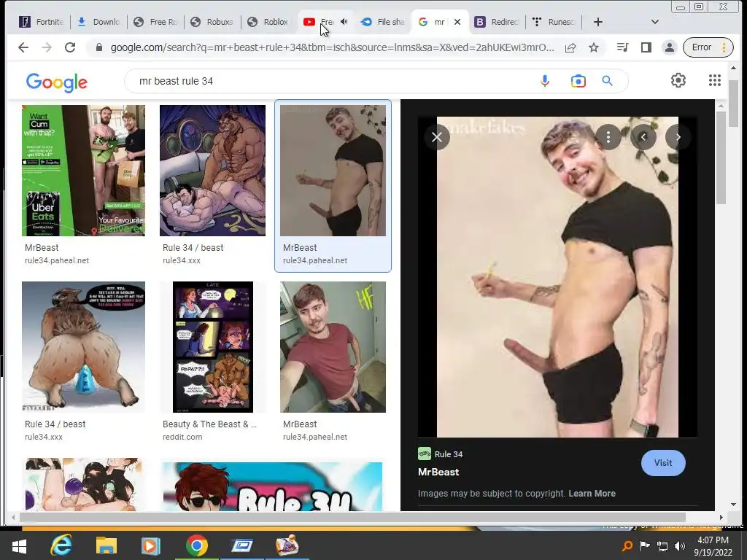This screenshot has width=747, height=560.
Task: Open the preview's three-dot more options
Action: 608,137
